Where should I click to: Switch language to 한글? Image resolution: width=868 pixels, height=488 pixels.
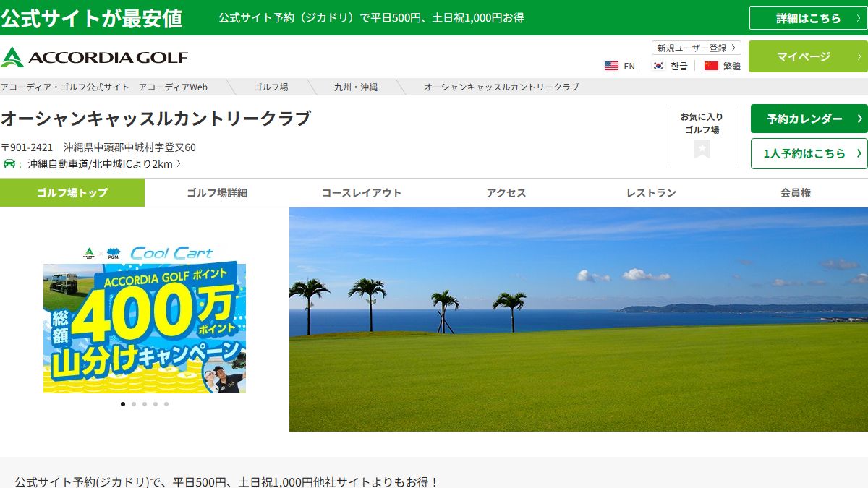tap(679, 66)
